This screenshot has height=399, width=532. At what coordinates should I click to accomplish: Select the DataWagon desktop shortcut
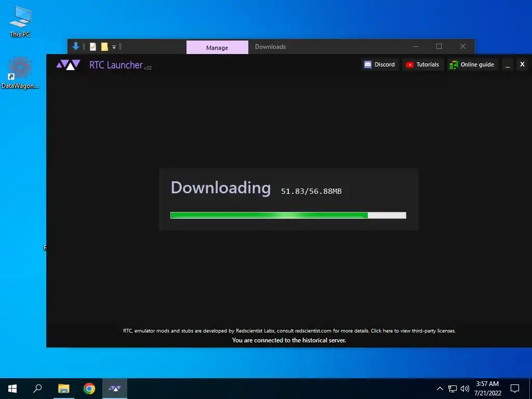pyautogui.click(x=20, y=73)
